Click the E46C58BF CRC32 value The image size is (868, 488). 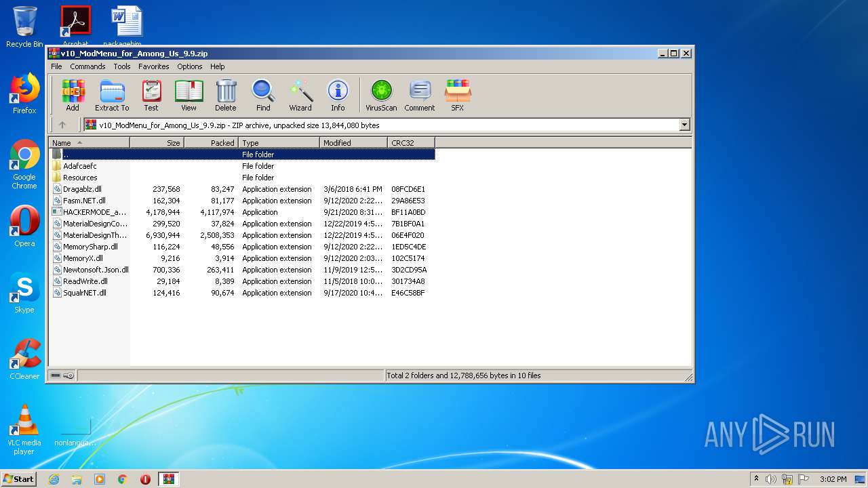408,293
